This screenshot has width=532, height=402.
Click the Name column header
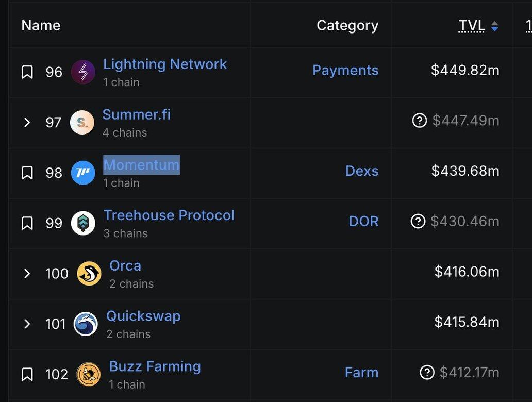click(41, 26)
